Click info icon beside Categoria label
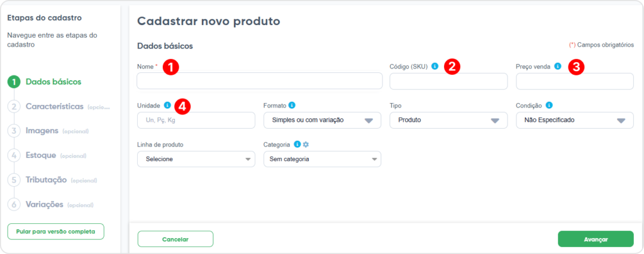 297,145
